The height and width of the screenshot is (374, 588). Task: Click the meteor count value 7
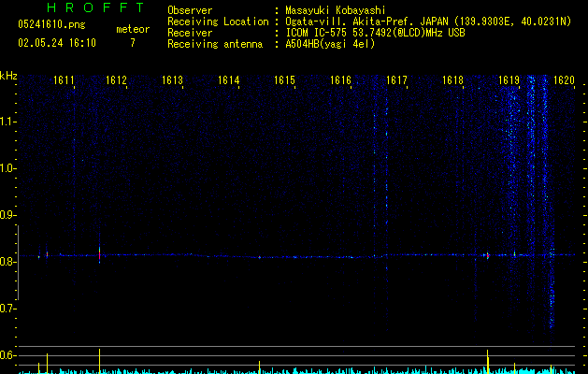[133, 43]
